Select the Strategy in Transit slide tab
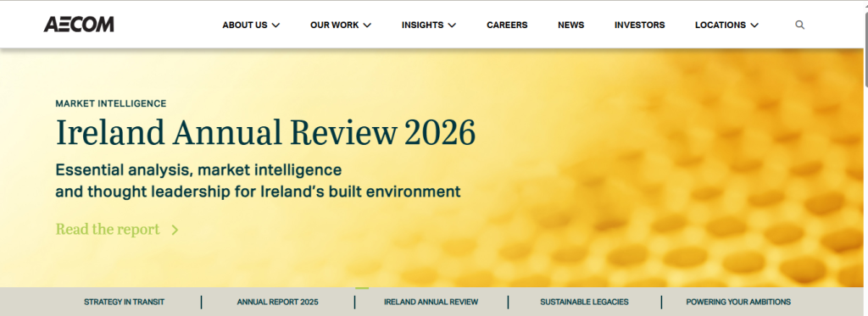This screenshot has height=316, width=868. click(x=124, y=302)
